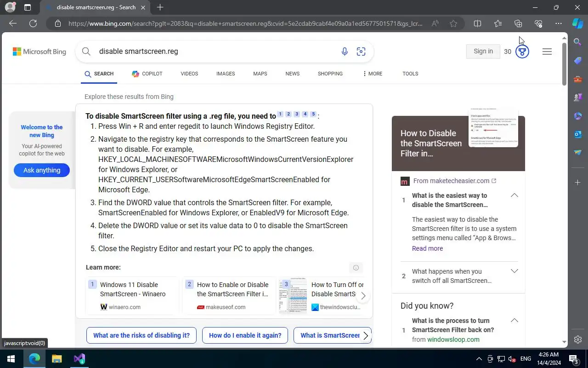Show more suggestion chips with arrow
The height and width of the screenshot is (368, 588).
[366, 336]
